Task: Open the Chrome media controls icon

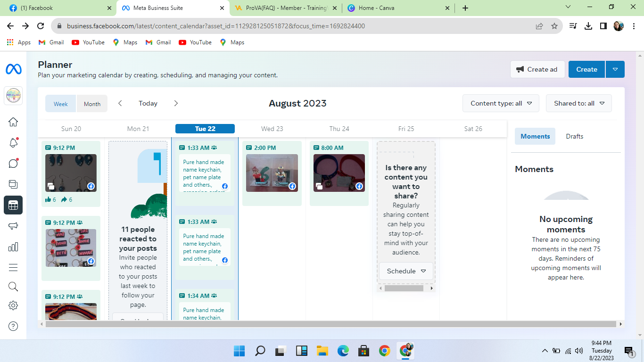Action: pos(573,26)
